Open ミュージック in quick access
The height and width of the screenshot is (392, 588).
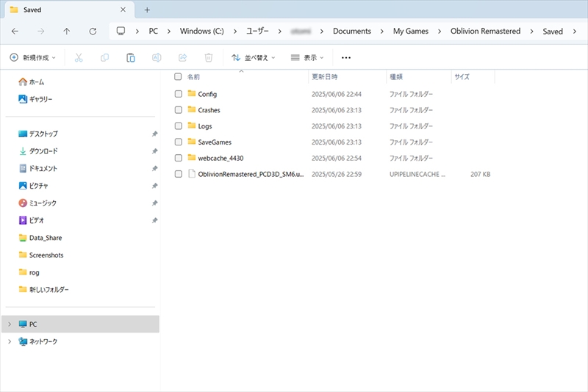pos(37,203)
